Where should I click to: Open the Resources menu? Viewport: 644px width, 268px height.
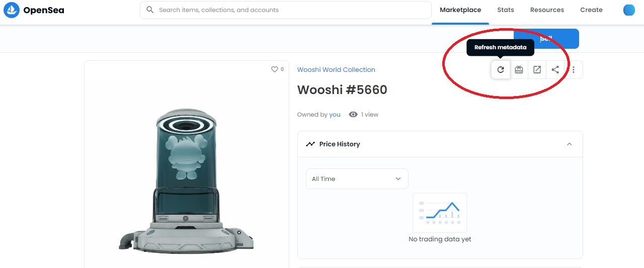tap(547, 10)
